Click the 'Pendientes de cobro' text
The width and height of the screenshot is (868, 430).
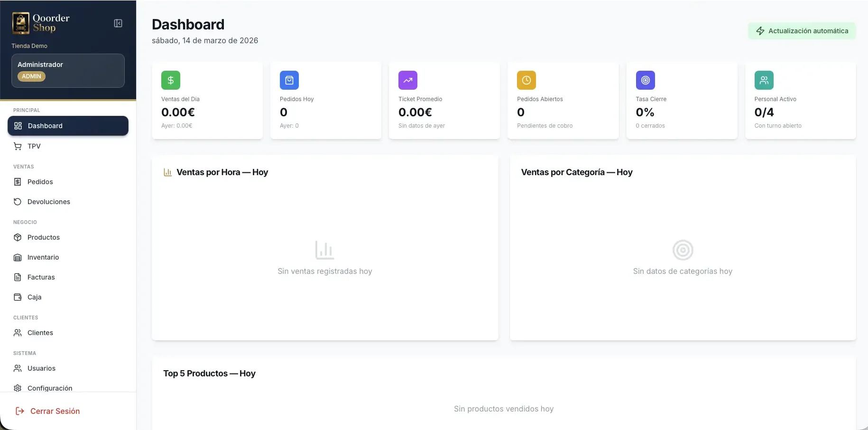(545, 126)
